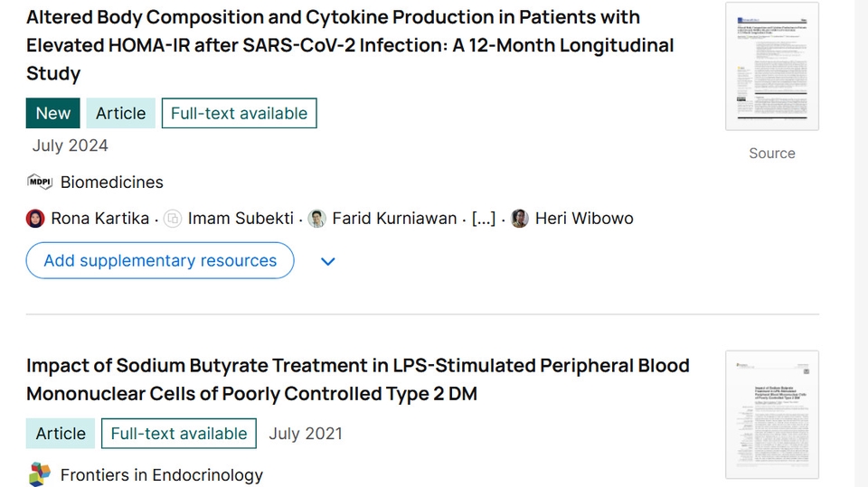868x487 pixels.
Task: Click the page's vertical scrollbar
Action: click(861, 244)
